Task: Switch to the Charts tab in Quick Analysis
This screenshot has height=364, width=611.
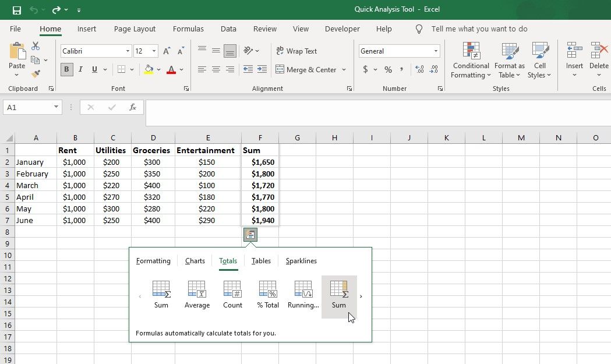Action: coord(195,260)
